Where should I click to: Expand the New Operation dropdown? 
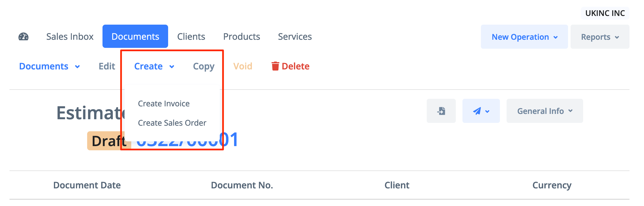tap(524, 37)
